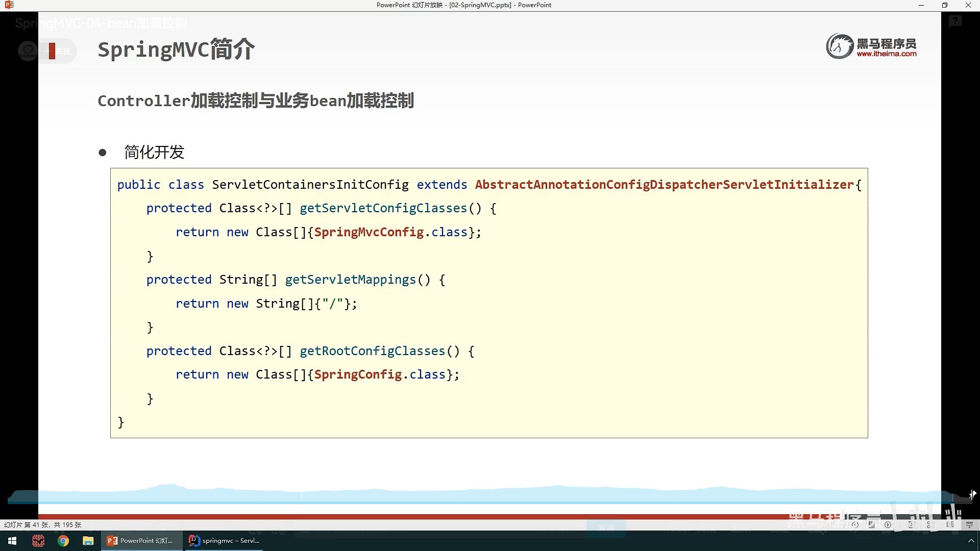Viewport: 980px width, 551px height.
Task: Click the itheima logo on the slide
Action: (x=872, y=46)
